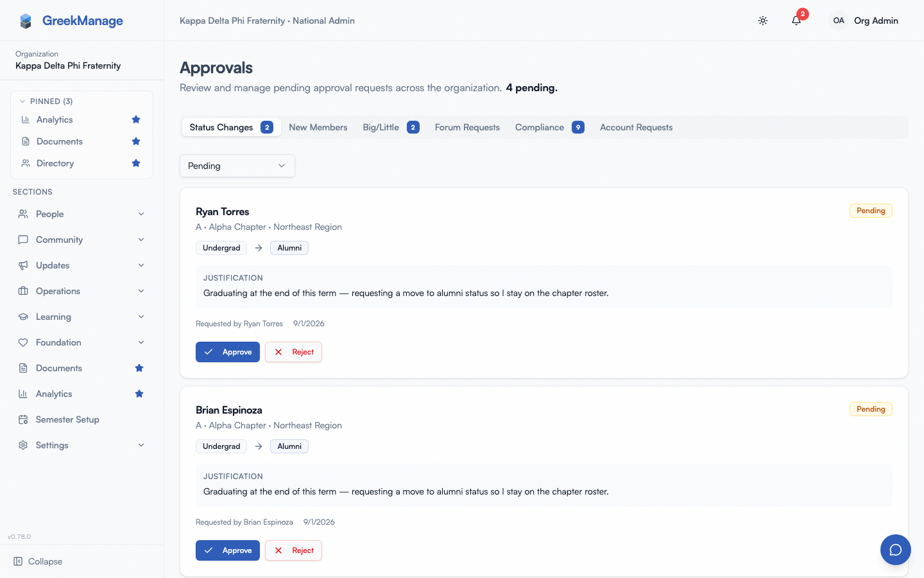This screenshot has width=924, height=578.
Task: Click the Foundation heart icon
Action: point(23,342)
